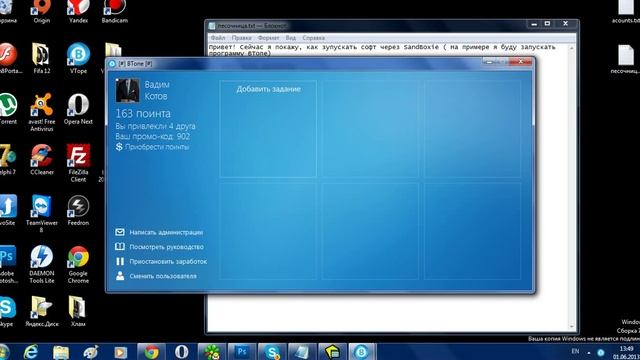Image resolution: width=640 pixels, height=360 pixels.
Task: Switch to Skype on the taskbar
Action: pos(272,352)
